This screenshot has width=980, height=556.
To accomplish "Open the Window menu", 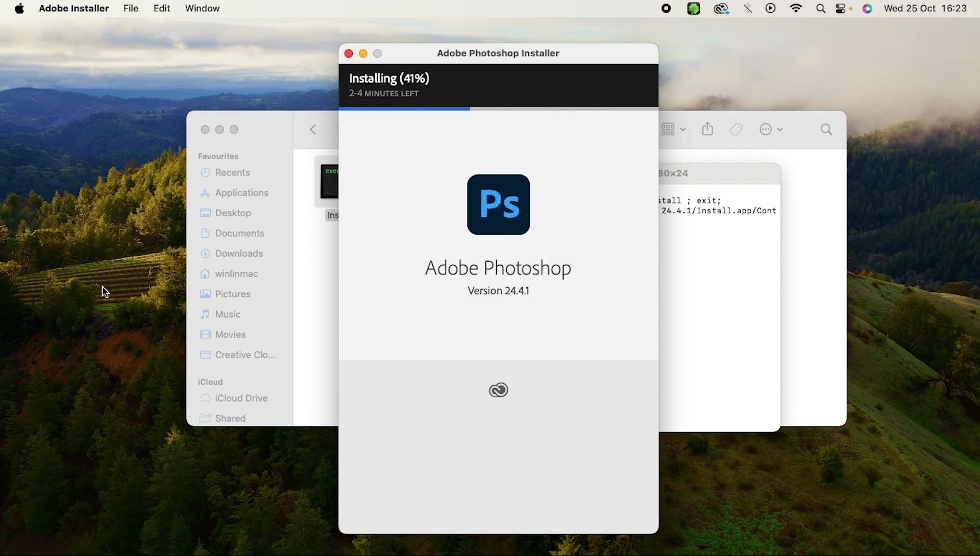I will pos(202,8).
